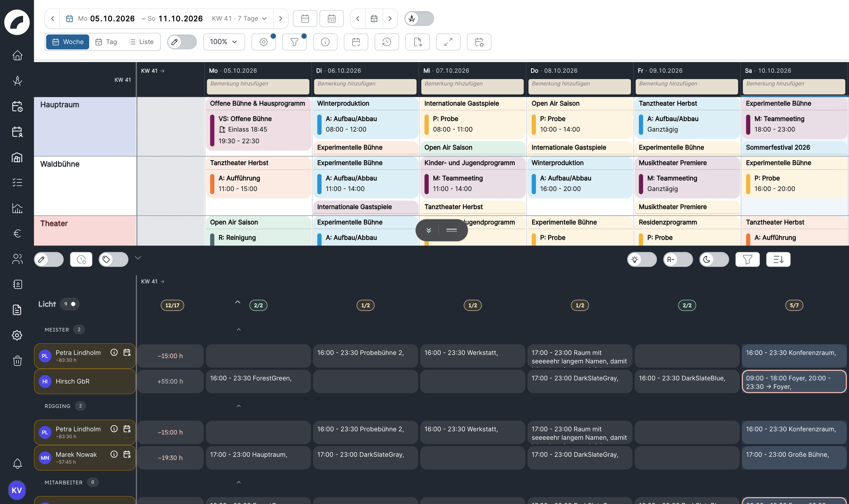Click the notification bell icon
849x504 pixels.
(17, 464)
